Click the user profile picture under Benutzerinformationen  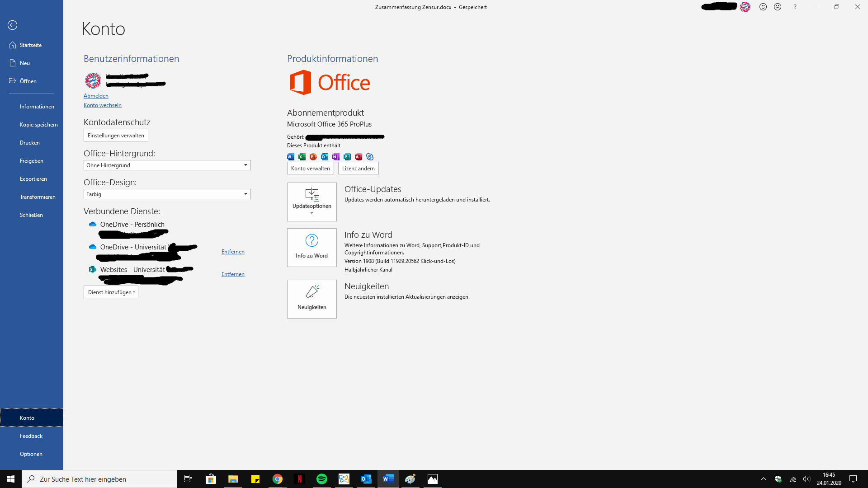pos(93,80)
